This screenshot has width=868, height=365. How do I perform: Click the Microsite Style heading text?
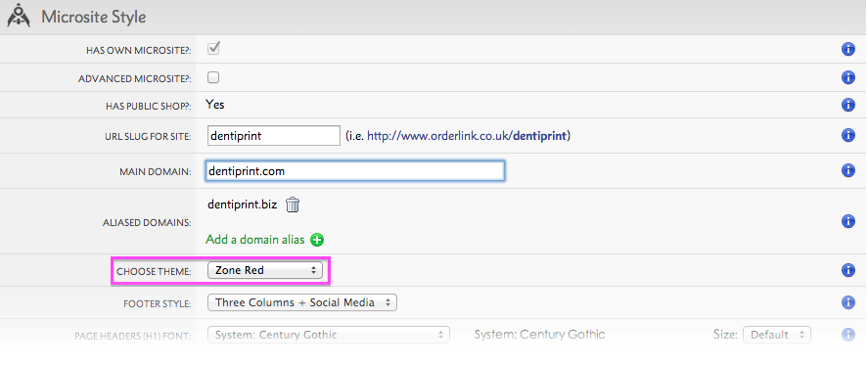point(94,17)
